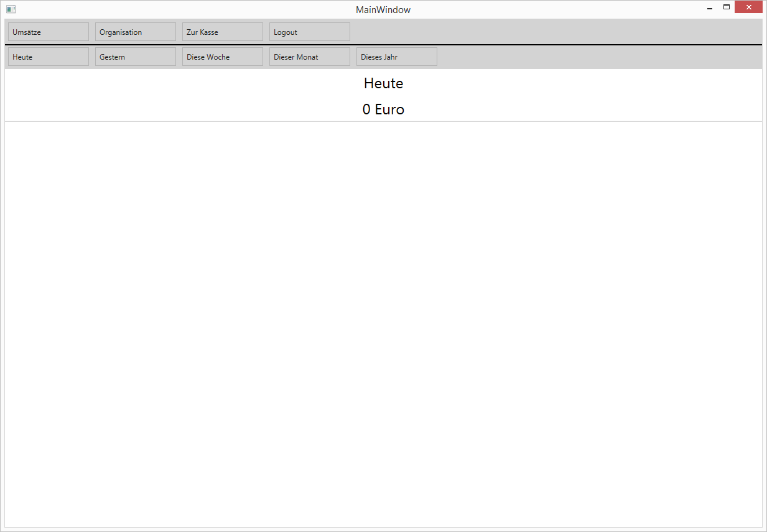Log out using the Logout button

pos(310,32)
